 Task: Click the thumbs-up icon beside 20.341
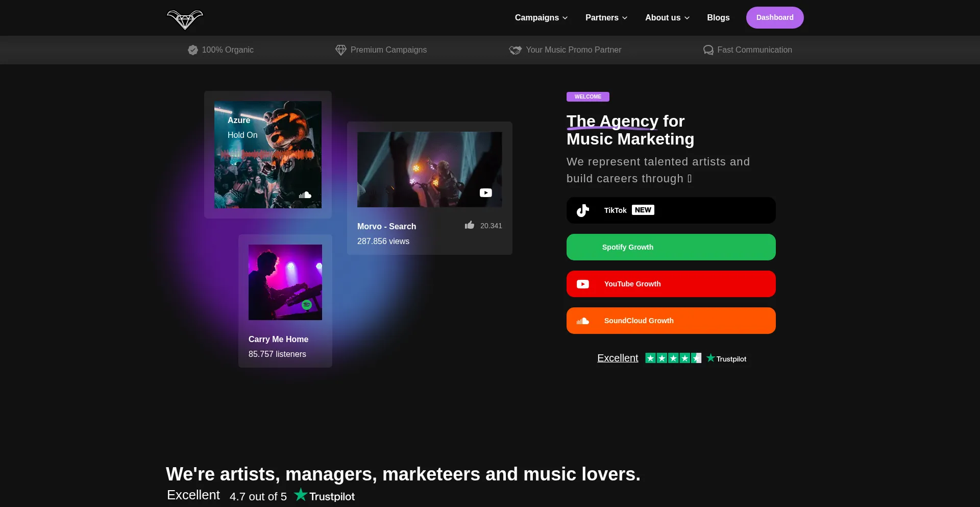pyautogui.click(x=470, y=225)
